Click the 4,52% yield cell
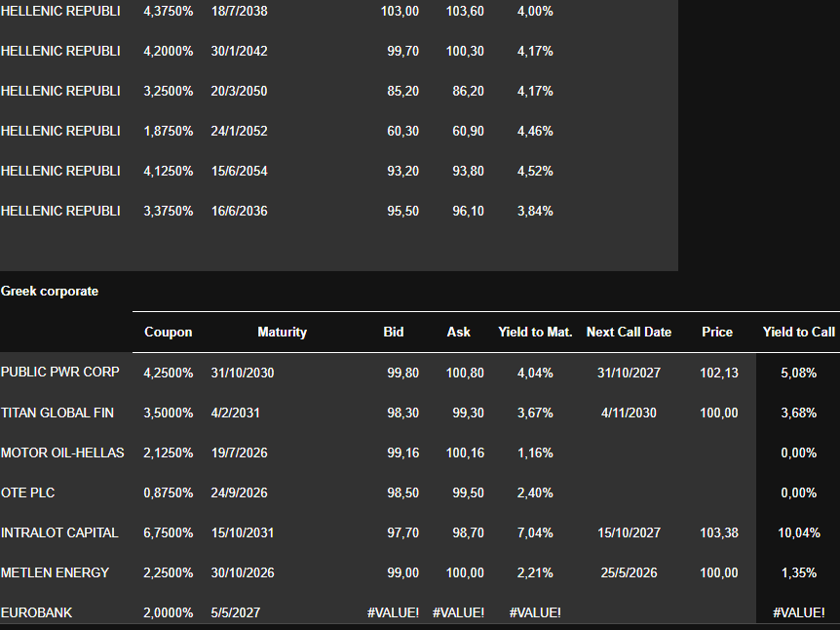Image resolution: width=840 pixels, height=630 pixels. pos(535,171)
